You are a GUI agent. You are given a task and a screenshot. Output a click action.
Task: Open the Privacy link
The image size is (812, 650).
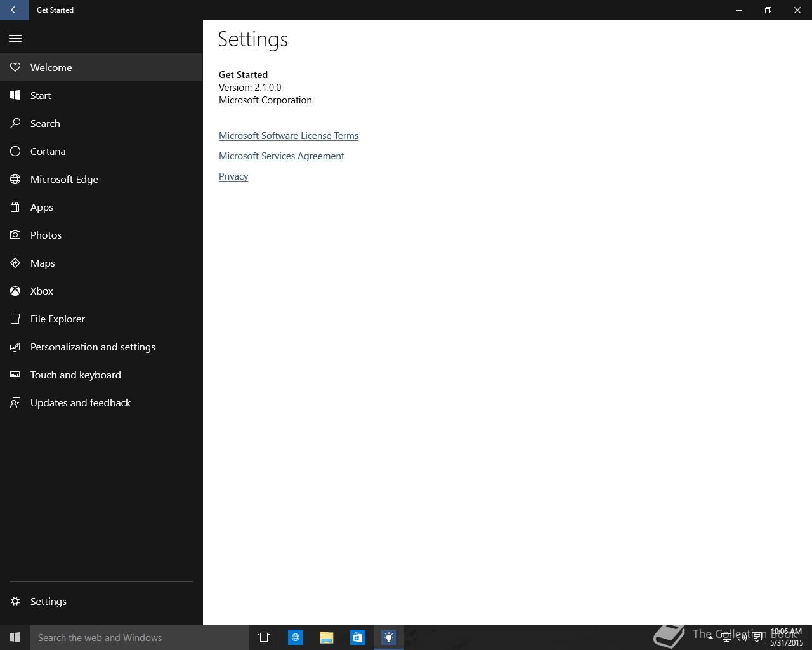pyautogui.click(x=233, y=176)
